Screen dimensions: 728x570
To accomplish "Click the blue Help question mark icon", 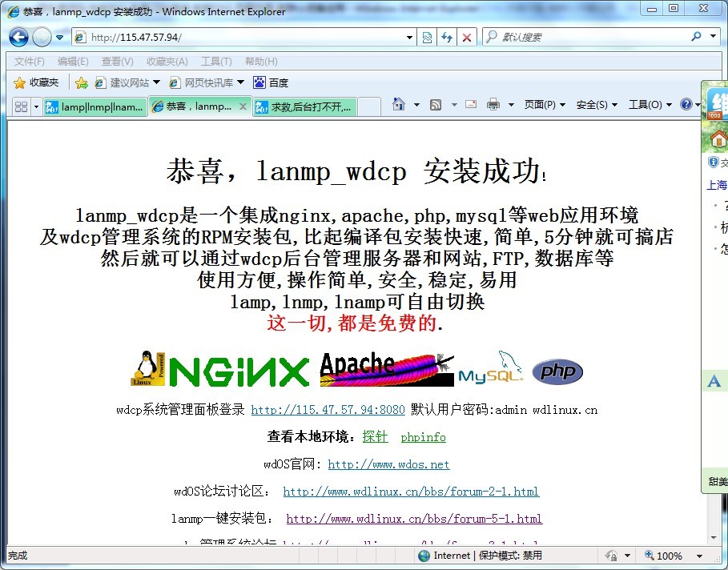I will pos(686,104).
